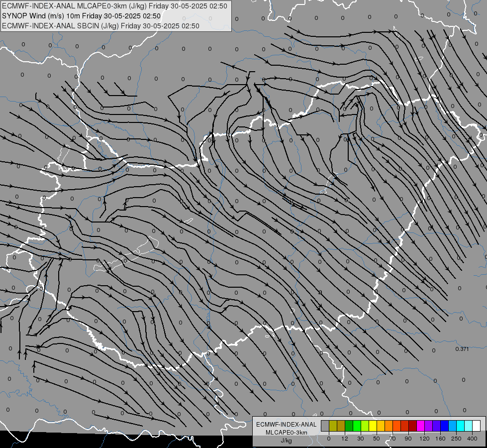Click the ECMWF-INDEX-ANAL SBCIN header line
The height and width of the screenshot is (448, 487).
(100, 26)
